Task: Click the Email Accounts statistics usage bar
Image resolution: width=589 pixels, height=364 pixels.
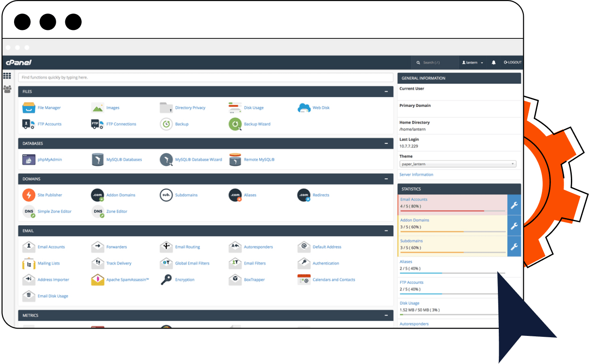Action: [x=453, y=211]
